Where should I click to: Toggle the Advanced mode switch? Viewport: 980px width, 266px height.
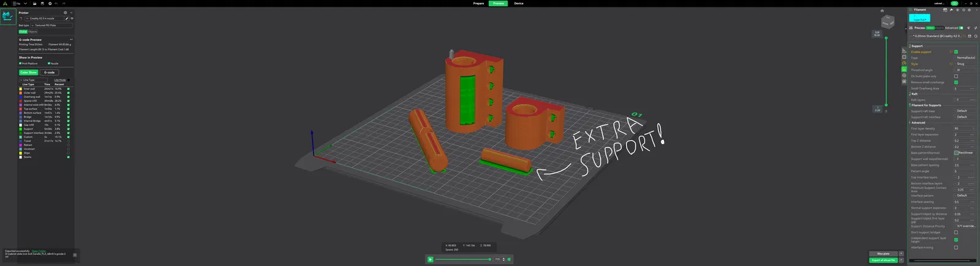[961, 28]
